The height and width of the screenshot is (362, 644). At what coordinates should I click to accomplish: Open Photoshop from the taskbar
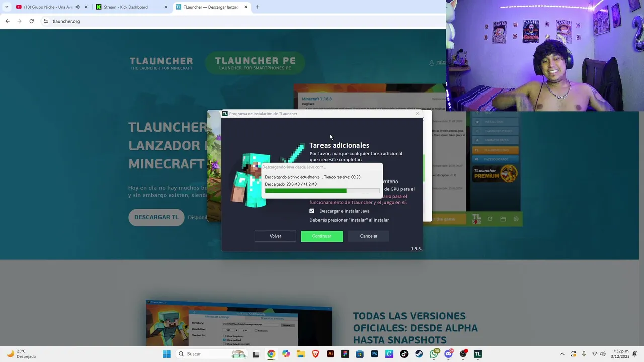click(374, 354)
